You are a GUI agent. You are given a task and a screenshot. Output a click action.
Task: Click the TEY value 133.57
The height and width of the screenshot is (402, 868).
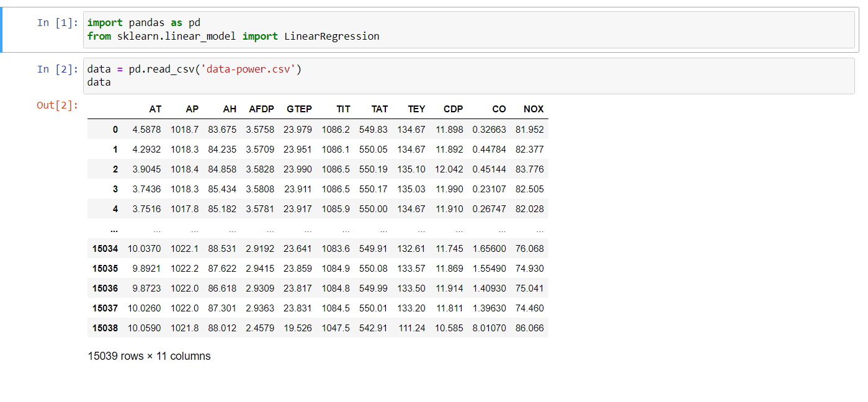click(411, 269)
